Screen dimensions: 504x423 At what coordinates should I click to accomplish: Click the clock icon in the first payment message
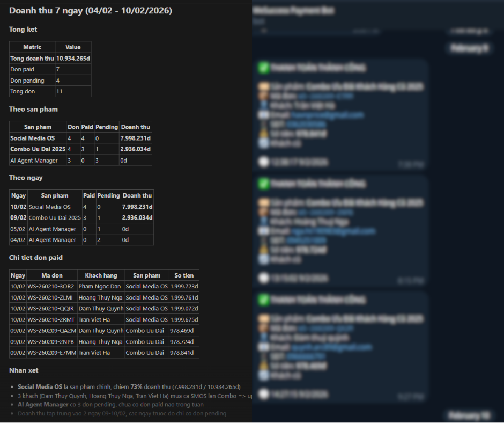[263, 162]
